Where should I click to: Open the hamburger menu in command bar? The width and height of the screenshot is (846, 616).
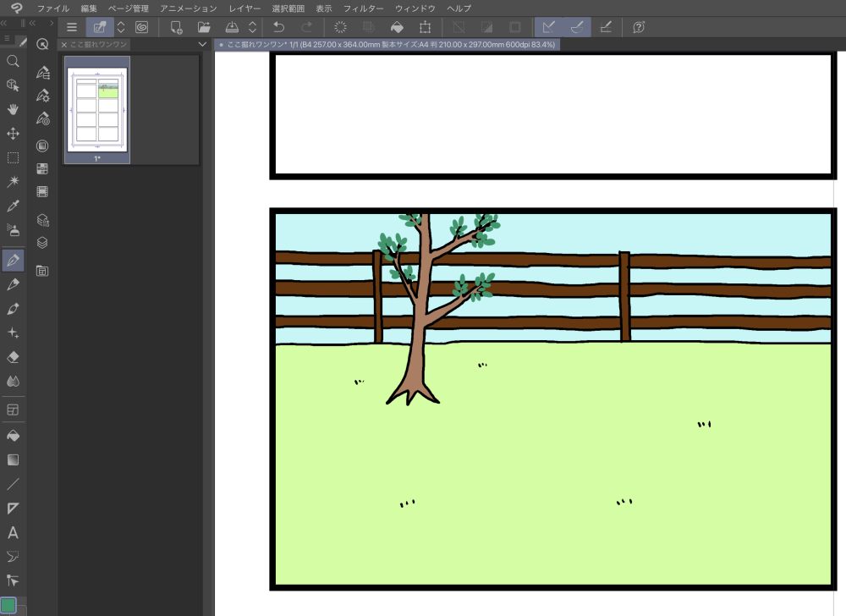tap(72, 27)
